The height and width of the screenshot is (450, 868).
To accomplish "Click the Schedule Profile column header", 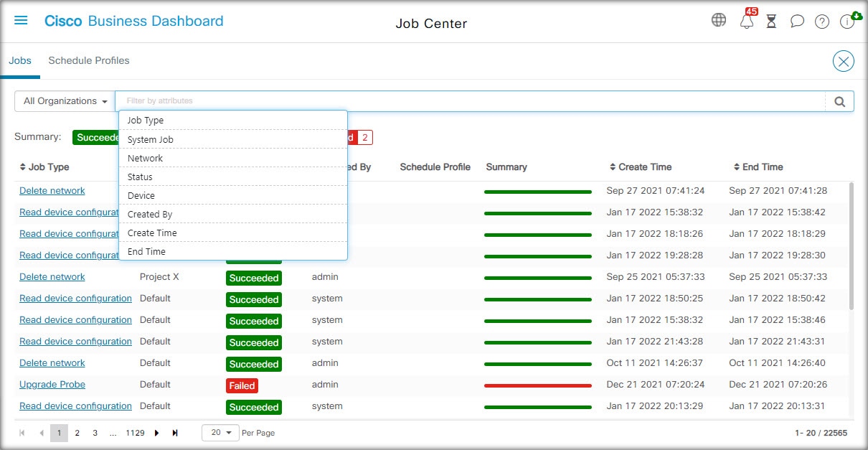I will [435, 167].
